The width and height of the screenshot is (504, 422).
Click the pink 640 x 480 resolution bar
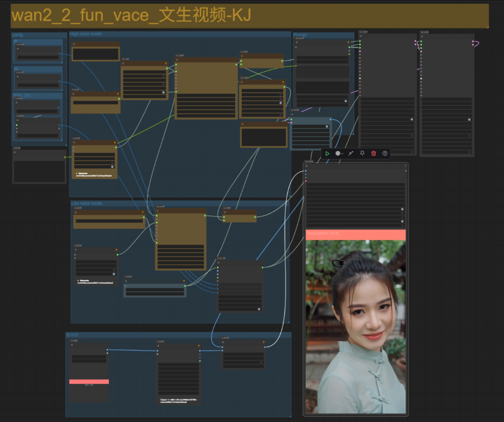89,381
